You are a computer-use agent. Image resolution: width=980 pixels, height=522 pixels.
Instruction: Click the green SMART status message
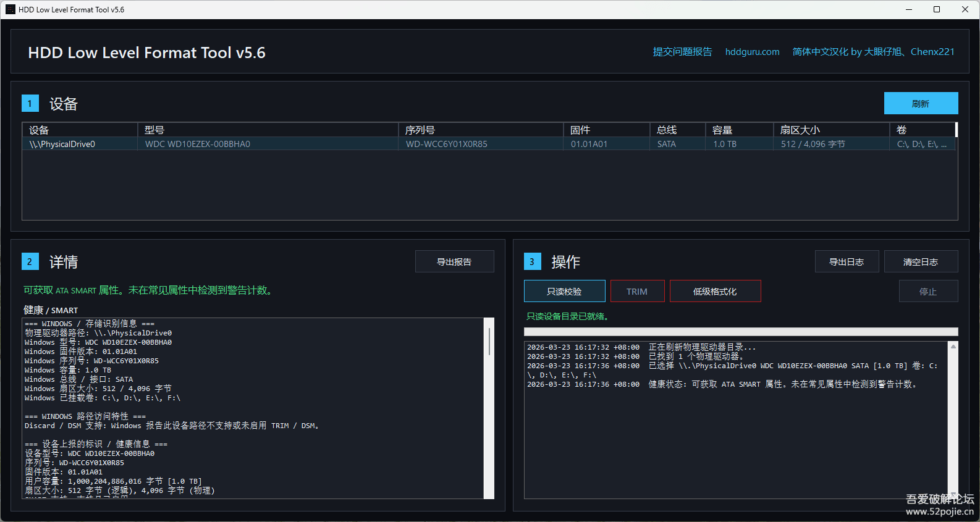(150, 290)
